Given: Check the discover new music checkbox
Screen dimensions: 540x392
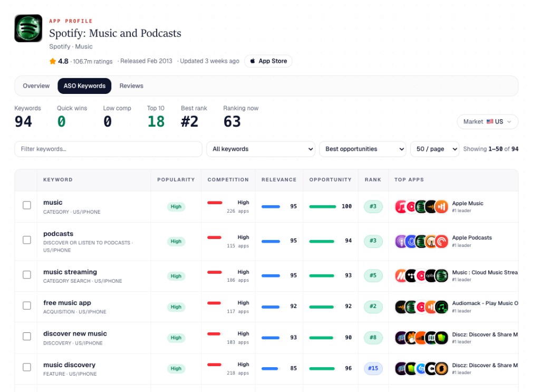Looking at the screenshot, I should point(27,336).
